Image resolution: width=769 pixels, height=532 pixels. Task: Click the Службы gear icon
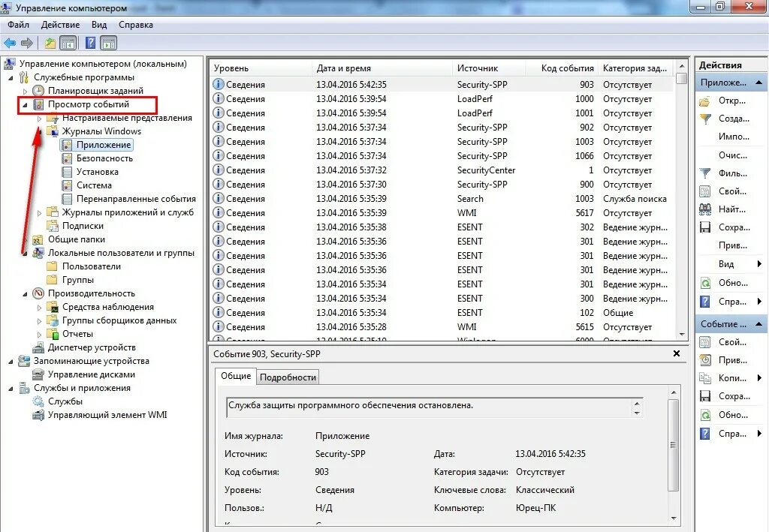(x=38, y=401)
